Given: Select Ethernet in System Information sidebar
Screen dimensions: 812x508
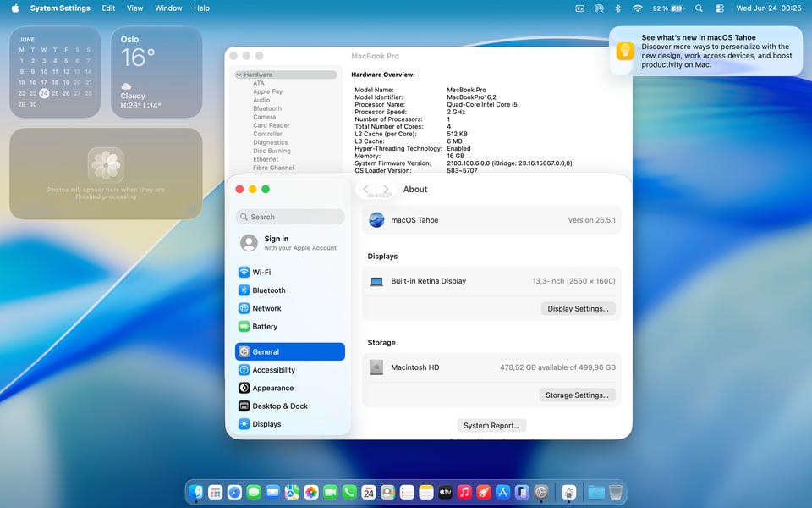Looking at the screenshot, I should tap(266, 159).
